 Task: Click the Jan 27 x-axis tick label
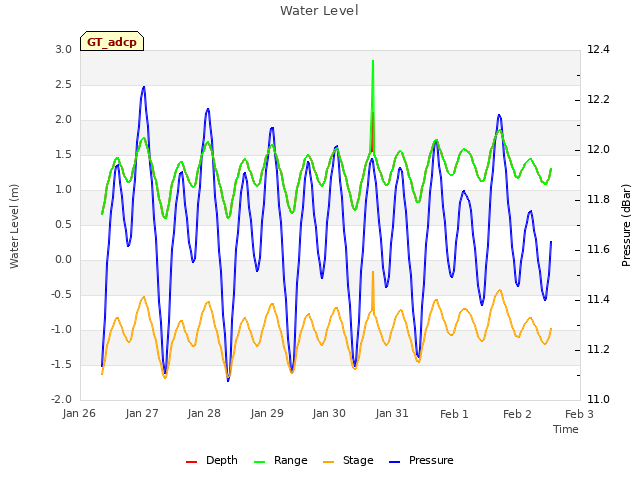pyautogui.click(x=142, y=413)
